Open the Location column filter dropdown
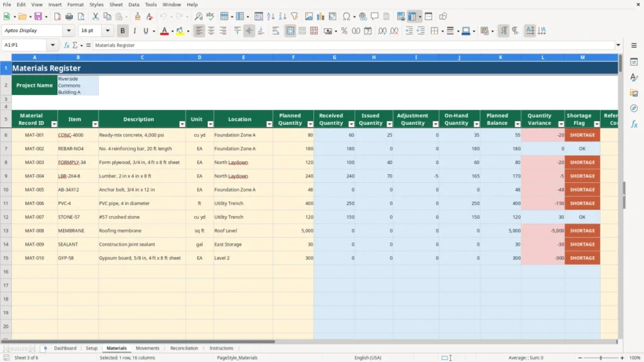The width and height of the screenshot is (644, 362). coord(269,124)
